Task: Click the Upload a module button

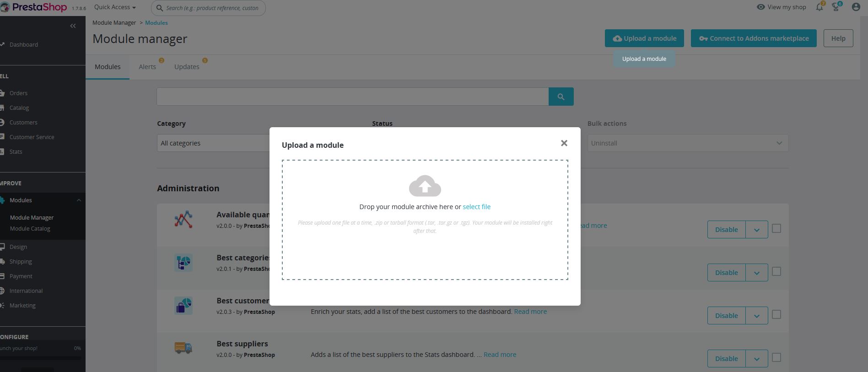Action: (644, 38)
